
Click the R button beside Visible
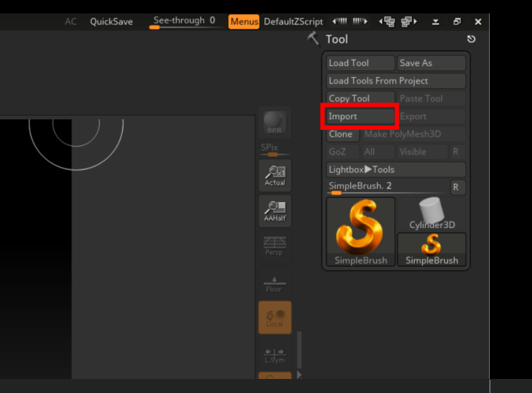[458, 152]
